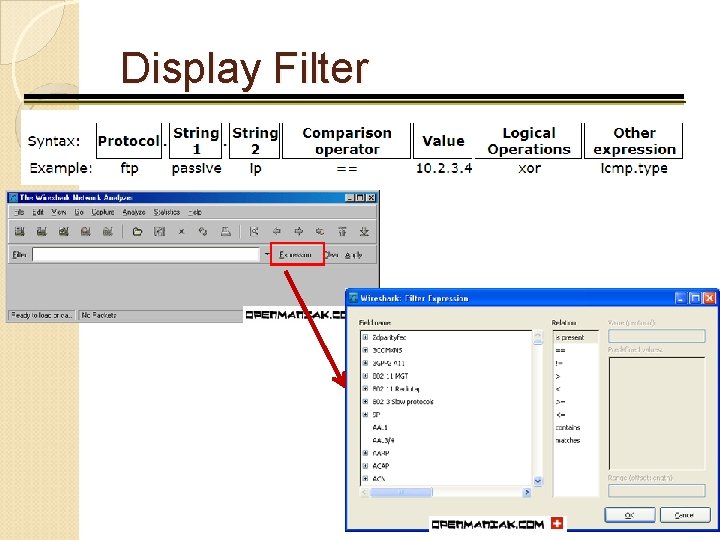Click the Range offset input field
The image size is (720, 540).
tap(657, 491)
